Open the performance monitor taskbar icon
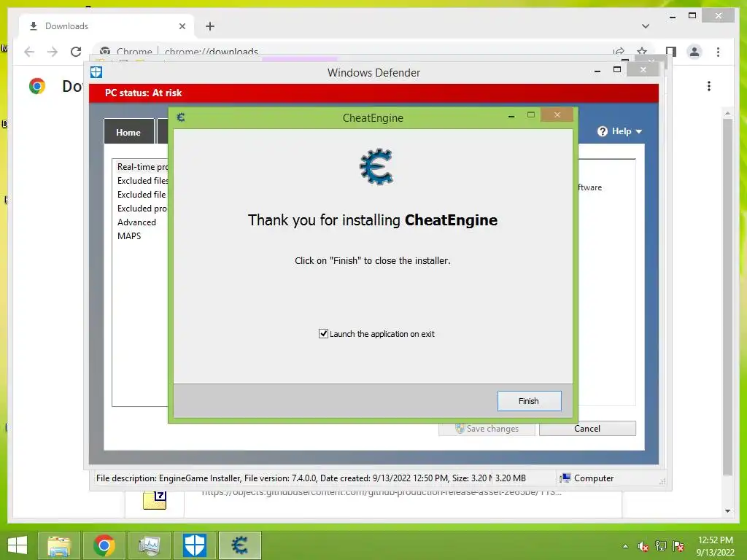Viewport: 747px width, 560px height. click(x=149, y=545)
